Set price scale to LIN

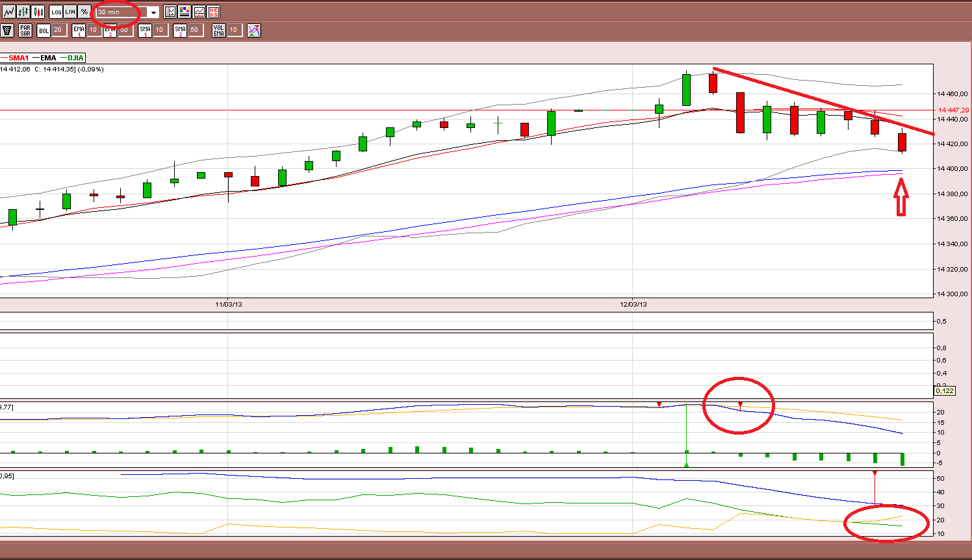(70, 12)
